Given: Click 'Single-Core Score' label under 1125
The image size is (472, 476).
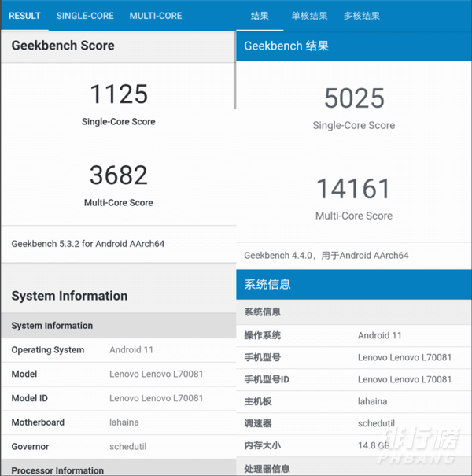Looking at the screenshot, I should (118, 122).
